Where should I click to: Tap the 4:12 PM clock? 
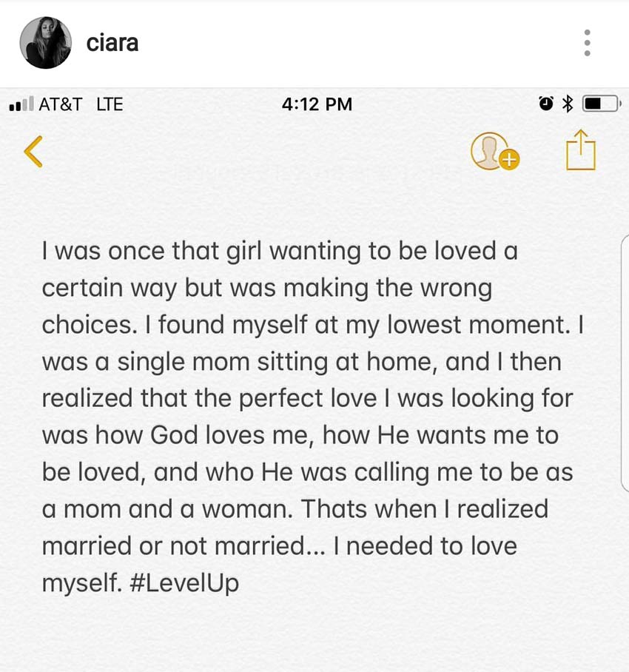[x=317, y=104]
